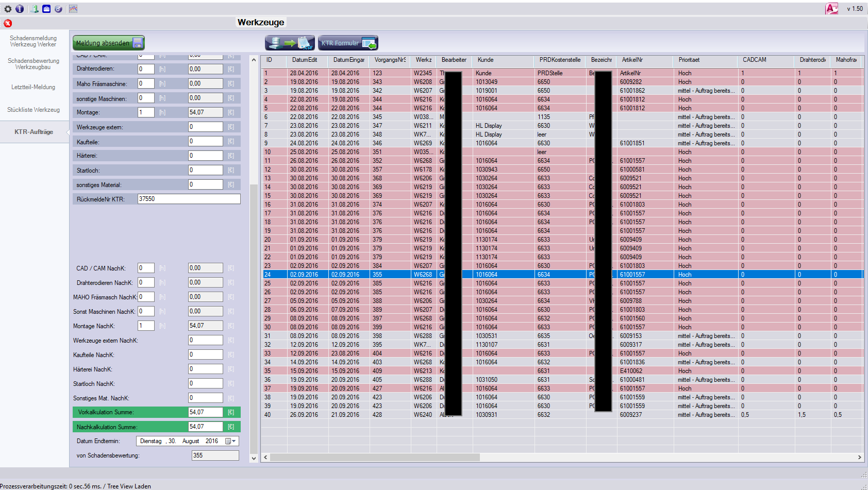Click the PRDKostenstelle column header
This screenshot has width=868, height=490.
(x=560, y=60)
